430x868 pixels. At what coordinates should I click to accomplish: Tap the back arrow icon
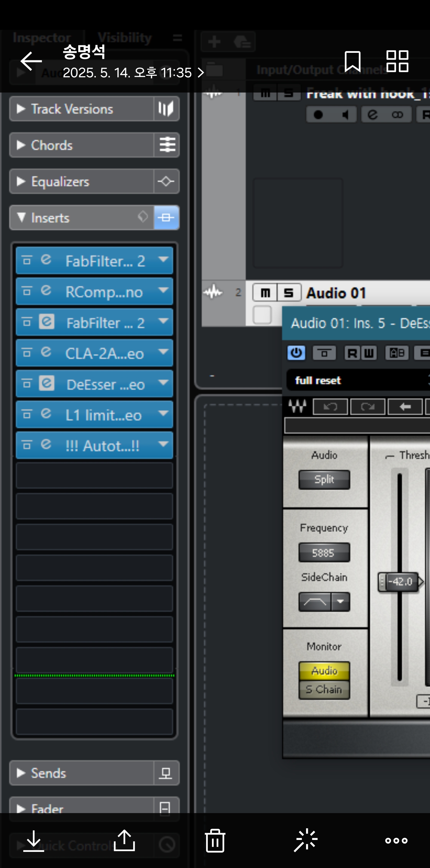[x=31, y=61]
